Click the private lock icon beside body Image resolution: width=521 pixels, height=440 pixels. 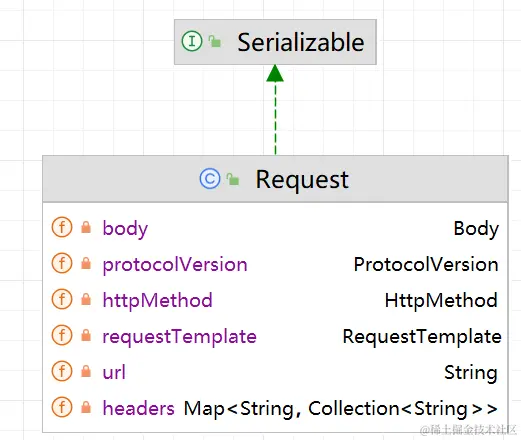click(86, 227)
